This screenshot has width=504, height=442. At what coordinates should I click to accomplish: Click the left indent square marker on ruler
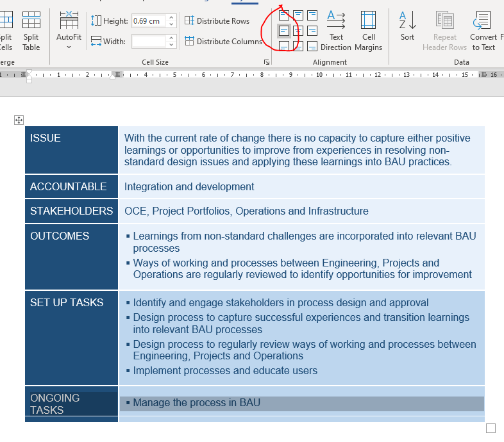click(x=29, y=81)
